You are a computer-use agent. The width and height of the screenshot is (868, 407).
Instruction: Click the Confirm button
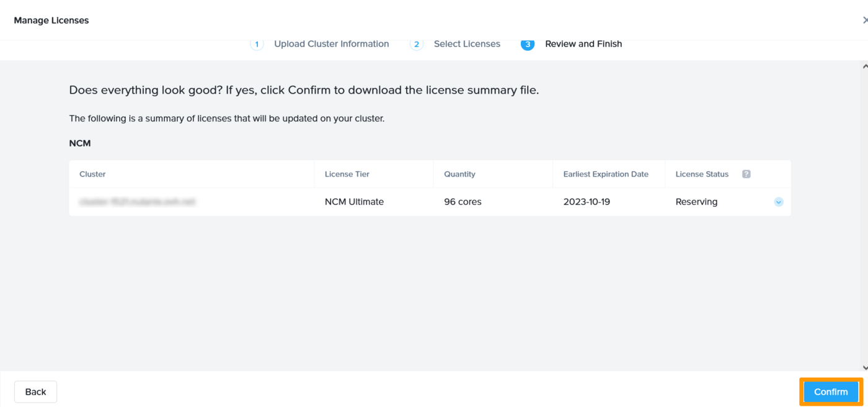[x=830, y=392]
